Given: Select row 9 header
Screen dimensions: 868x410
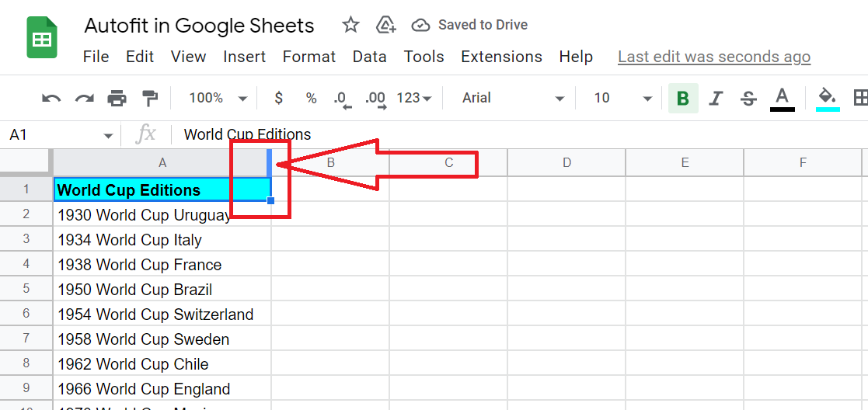Looking at the screenshot, I should point(26,388).
